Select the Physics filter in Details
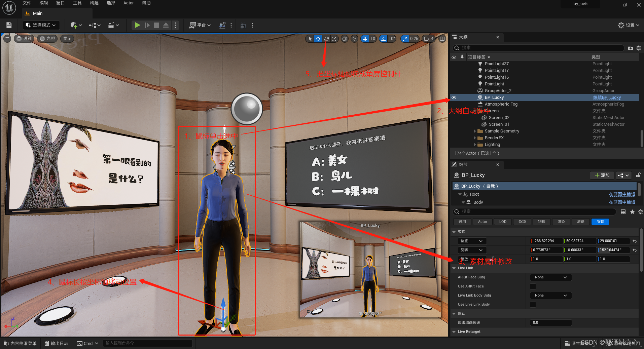This screenshot has height=349, width=644. tap(541, 222)
